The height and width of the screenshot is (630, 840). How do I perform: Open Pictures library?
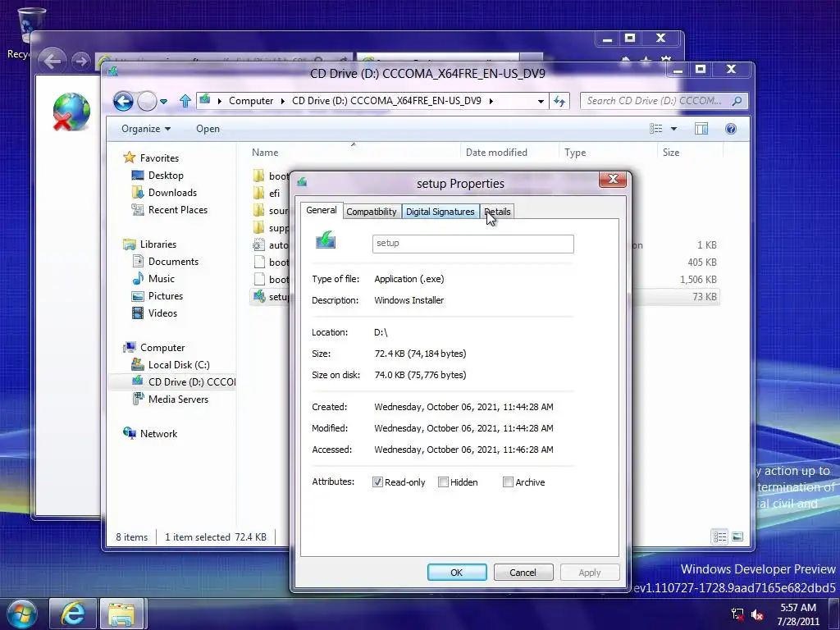click(x=165, y=295)
